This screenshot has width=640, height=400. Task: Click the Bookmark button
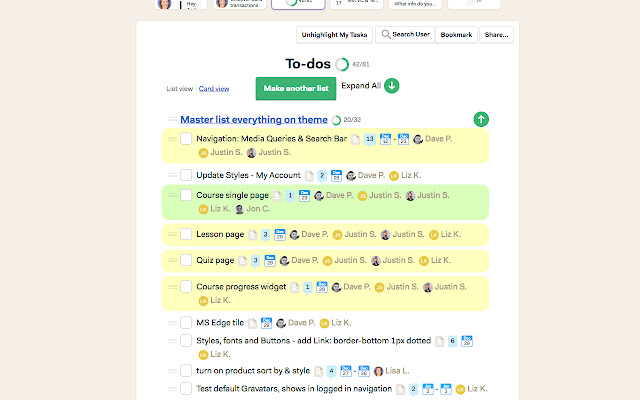pos(456,35)
